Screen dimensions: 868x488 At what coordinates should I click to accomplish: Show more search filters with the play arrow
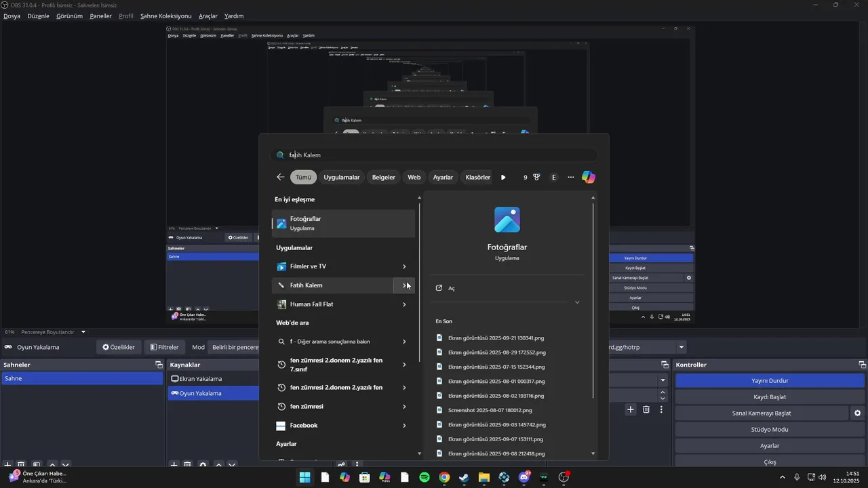point(503,177)
